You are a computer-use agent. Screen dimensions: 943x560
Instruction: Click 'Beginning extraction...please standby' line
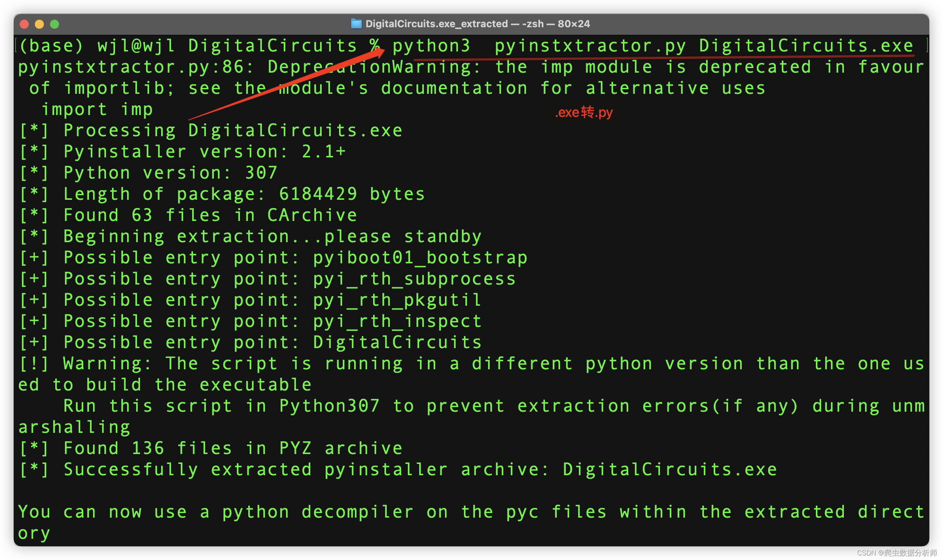[x=251, y=237]
